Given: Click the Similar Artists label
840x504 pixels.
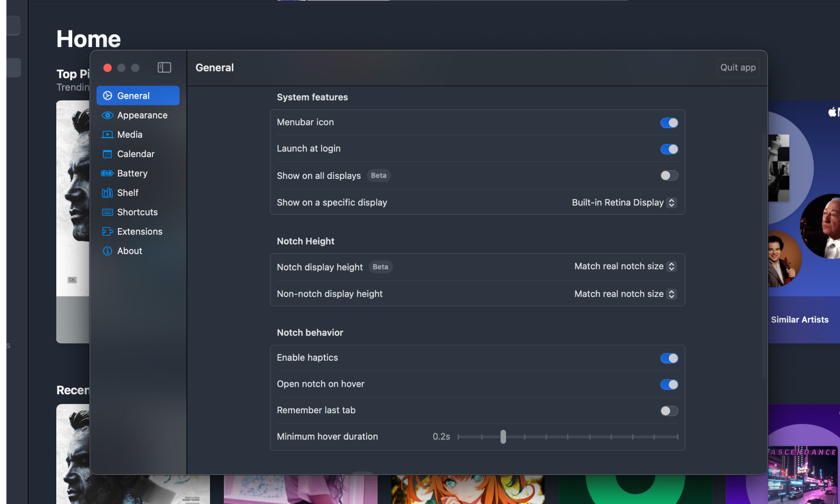Looking at the screenshot, I should point(800,320).
